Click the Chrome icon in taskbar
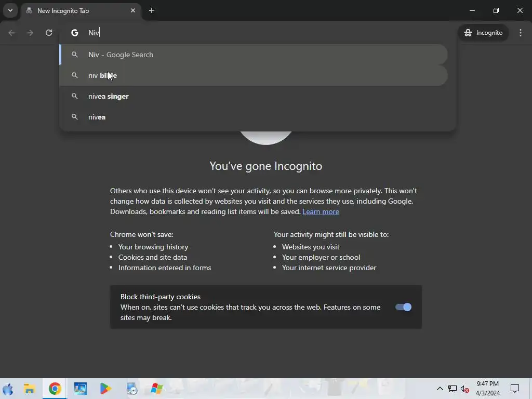Image resolution: width=532 pixels, height=399 pixels. click(x=55, y=389)
